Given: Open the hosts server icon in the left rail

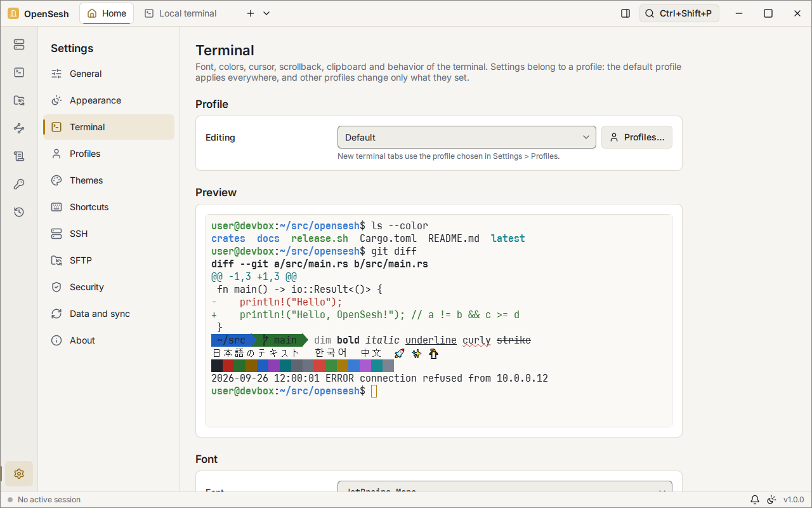Looking at the screenshot, I should point(19,44).
